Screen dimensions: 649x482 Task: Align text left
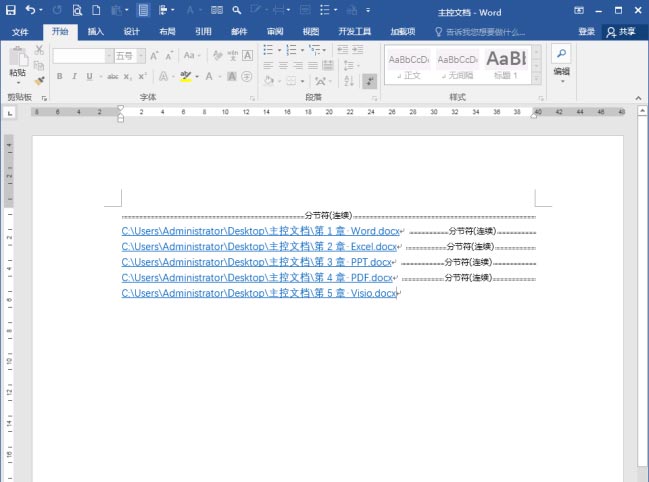(268, 65)
